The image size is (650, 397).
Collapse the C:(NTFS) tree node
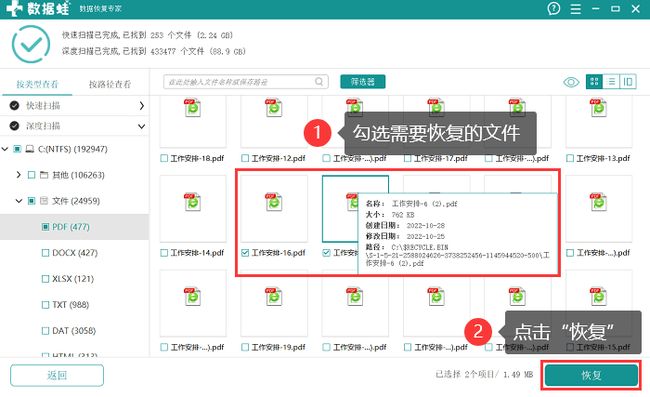coord(5,149)
